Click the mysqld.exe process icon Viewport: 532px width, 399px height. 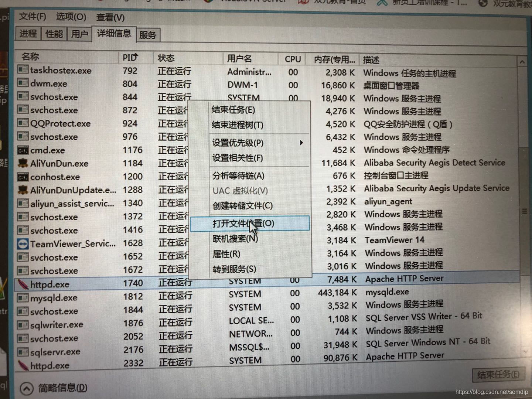[23, 297]
